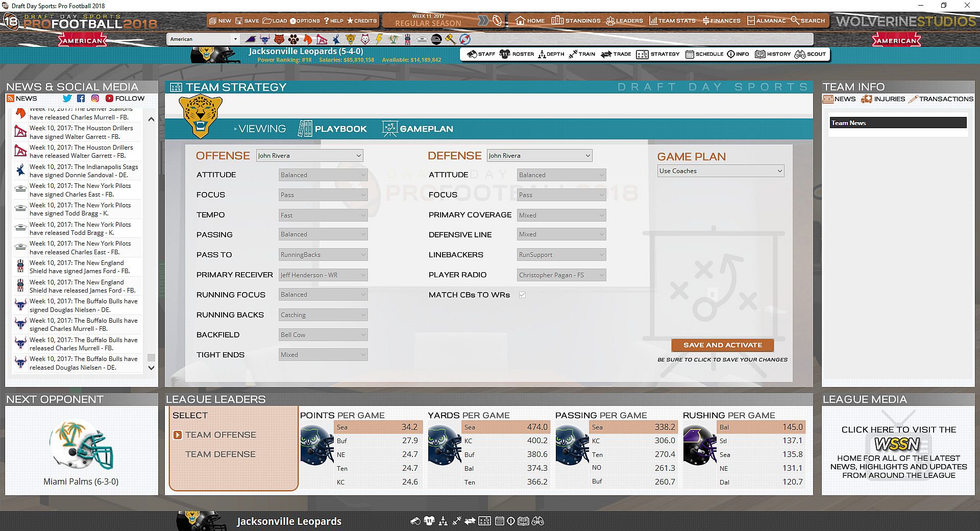Click the WSSN league media link

[898, 444]
